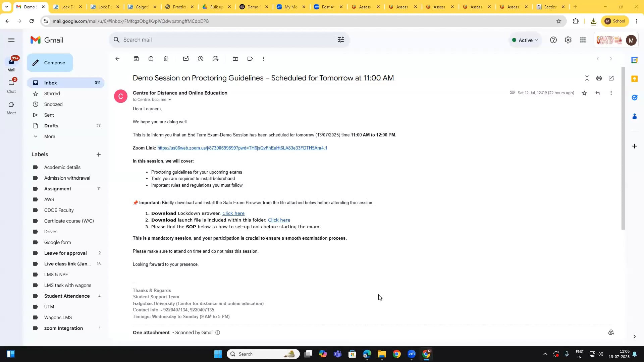Select the Student Attendence label
Image resolution: width=644 pixels, height=362 pixels.
[x=67, y=296]
